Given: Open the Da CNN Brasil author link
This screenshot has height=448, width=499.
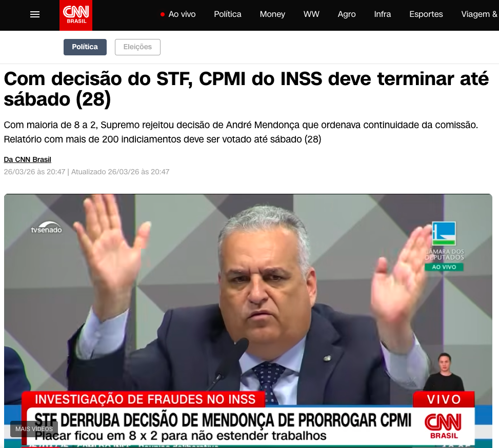Looking at the screenshot, I should 27,159.
